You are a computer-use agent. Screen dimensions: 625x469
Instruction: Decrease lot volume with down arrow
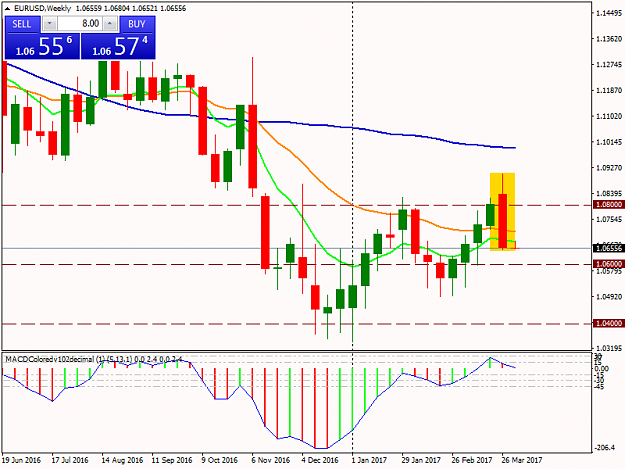pyautogui.click(x=49, y=24)
